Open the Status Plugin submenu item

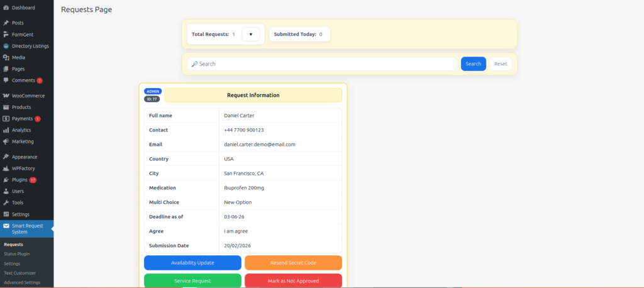point(16,254)
